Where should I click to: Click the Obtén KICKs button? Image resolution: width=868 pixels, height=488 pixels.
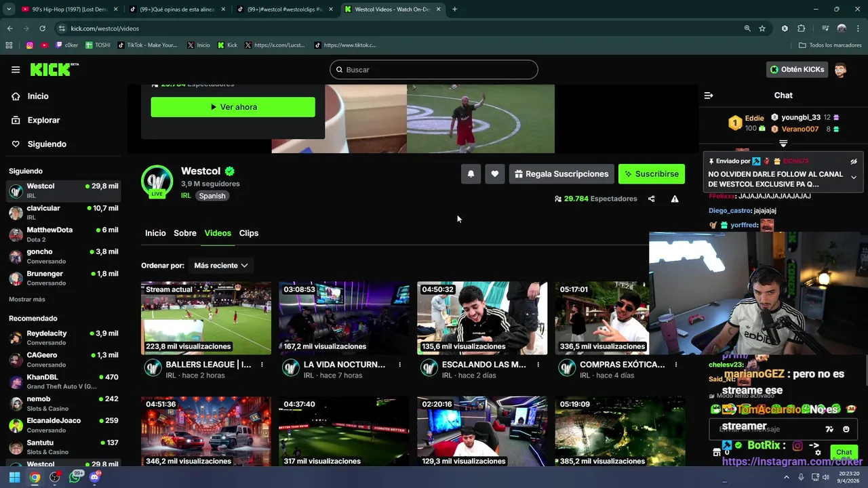pyautogui.click(x=797, y=70)
